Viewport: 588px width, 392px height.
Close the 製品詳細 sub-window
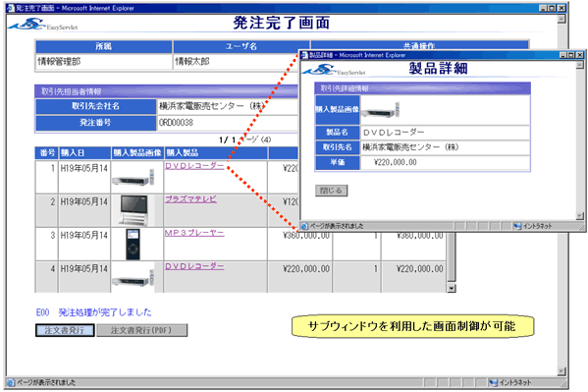tap(580, 55)
